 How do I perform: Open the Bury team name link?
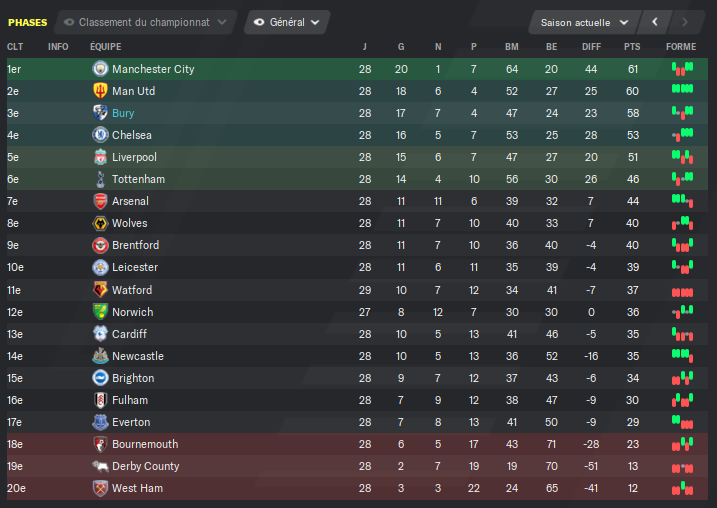[123, 113]
